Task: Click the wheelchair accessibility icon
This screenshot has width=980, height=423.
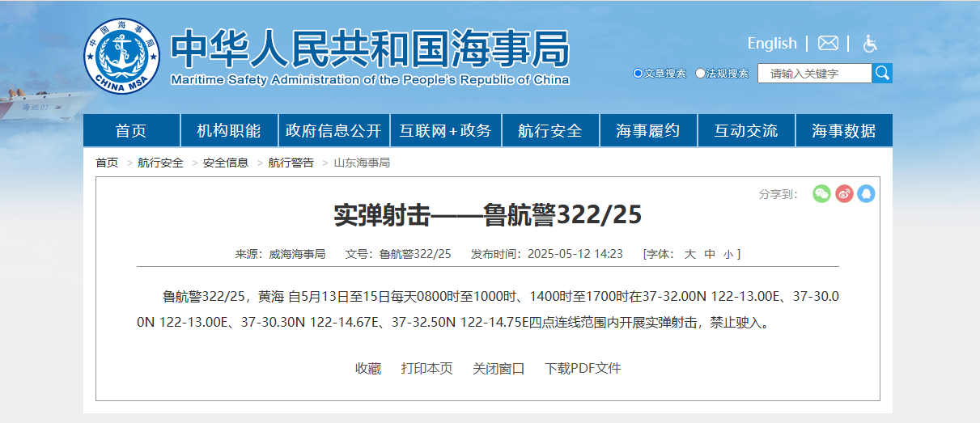Action: point(870,44)
